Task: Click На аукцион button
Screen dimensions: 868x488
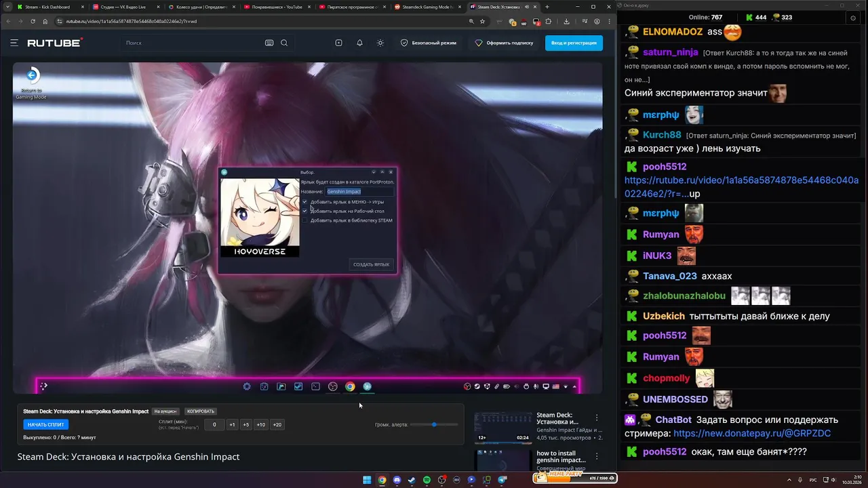Action: coord(165,411)
